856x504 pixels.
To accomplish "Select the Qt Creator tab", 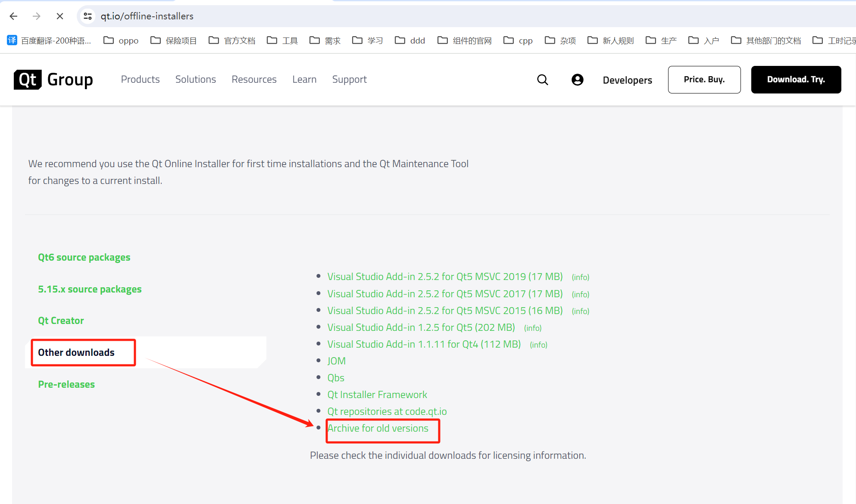I will click(61, 320).
